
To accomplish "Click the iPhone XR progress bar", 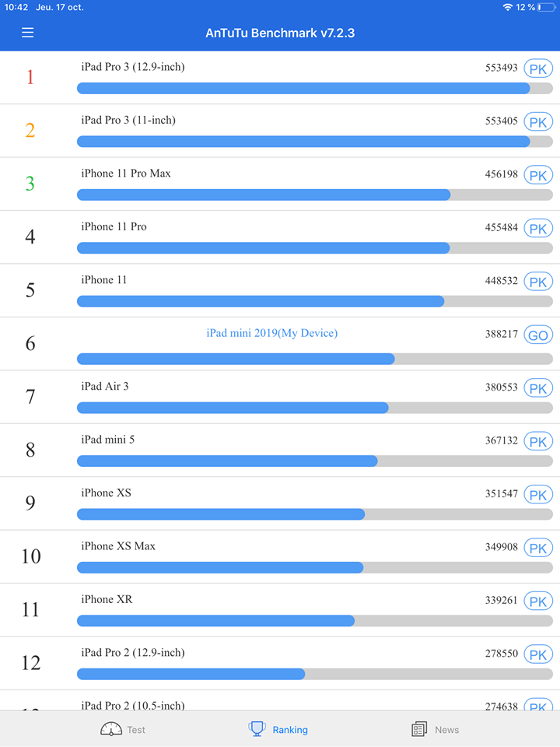I will [314, 621].
